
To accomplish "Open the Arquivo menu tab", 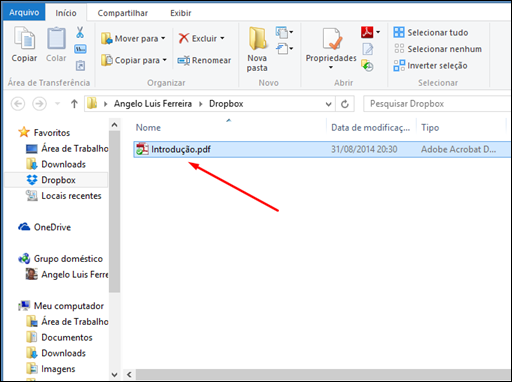I will 24,13.
